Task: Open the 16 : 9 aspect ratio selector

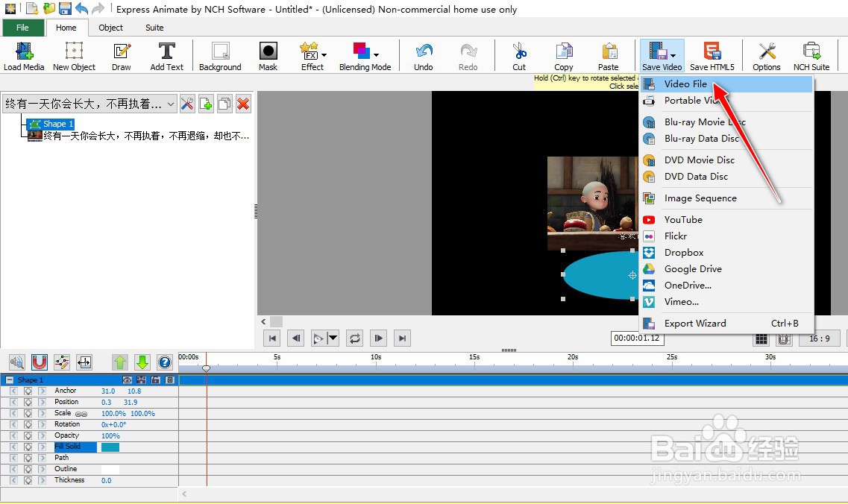Action: [820, 338]
